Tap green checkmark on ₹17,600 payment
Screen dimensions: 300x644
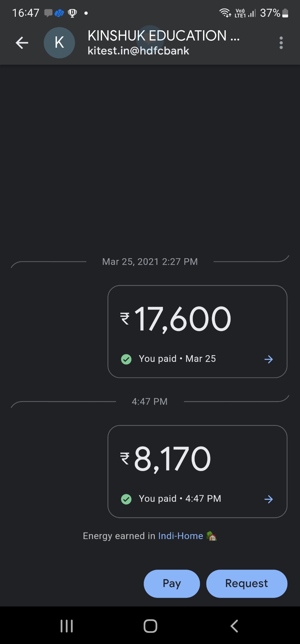(126, 359)
